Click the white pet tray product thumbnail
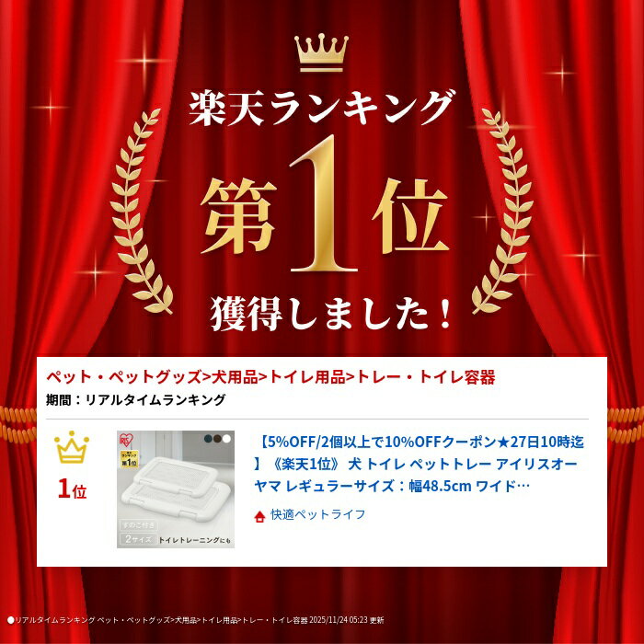 [176, 489]
